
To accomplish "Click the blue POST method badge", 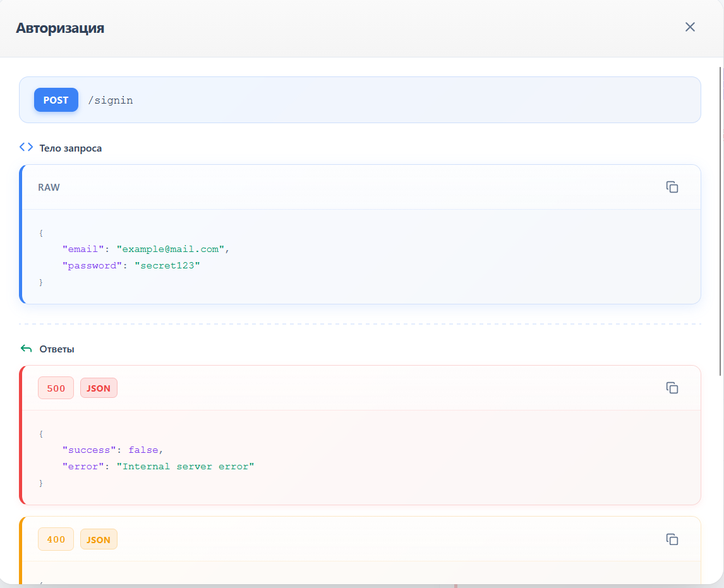I will pyautogui.click(x=56, y=100).
